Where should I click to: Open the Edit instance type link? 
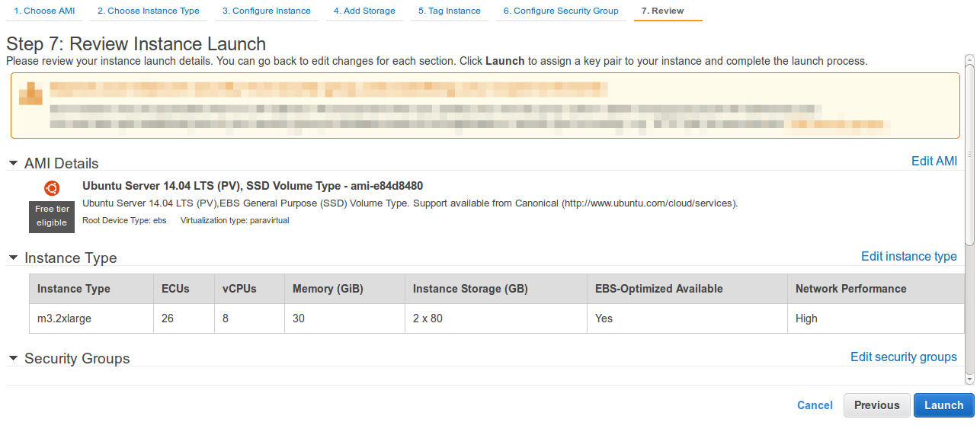(x=909, y=256)
